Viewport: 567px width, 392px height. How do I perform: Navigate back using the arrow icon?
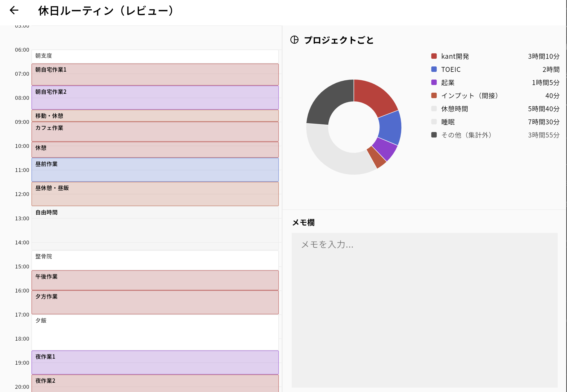pyautogui.click(x=14, y=10)
